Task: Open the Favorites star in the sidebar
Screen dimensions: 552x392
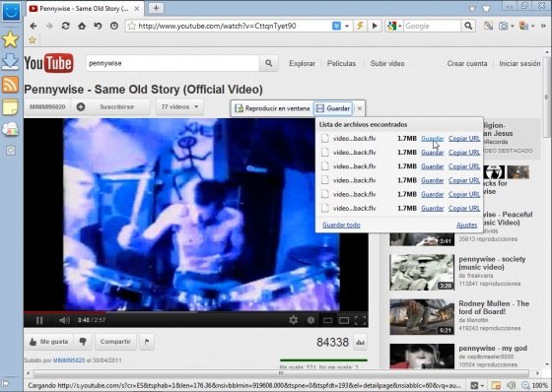Action: click(x=10, y=39)
